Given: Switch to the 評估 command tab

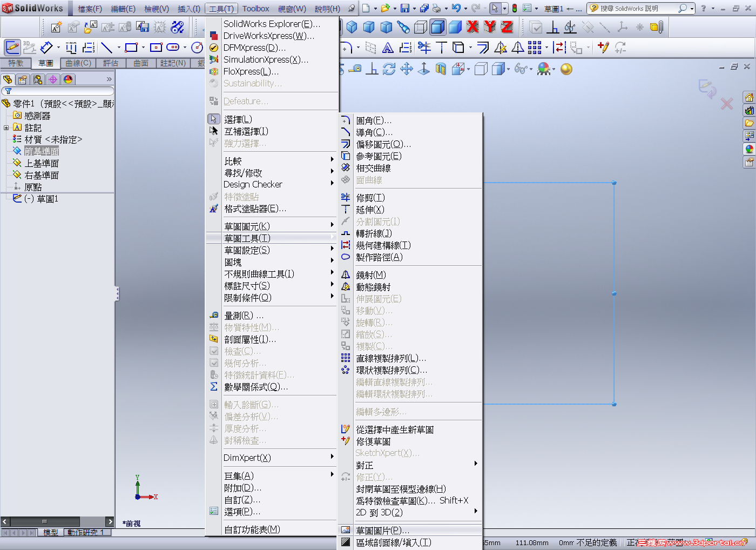Looking at the screenshot, I should click(x=111, y=63).
